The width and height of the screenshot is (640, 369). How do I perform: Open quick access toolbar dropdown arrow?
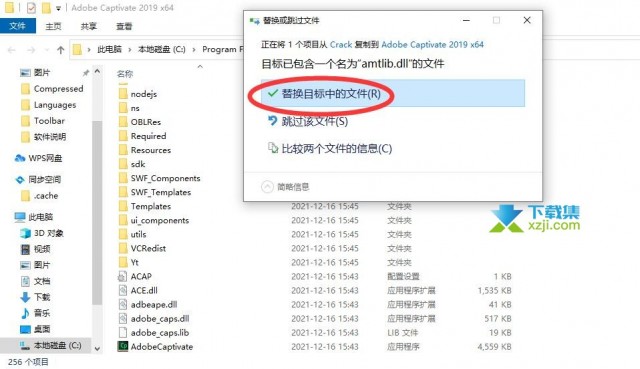[59, 8]
